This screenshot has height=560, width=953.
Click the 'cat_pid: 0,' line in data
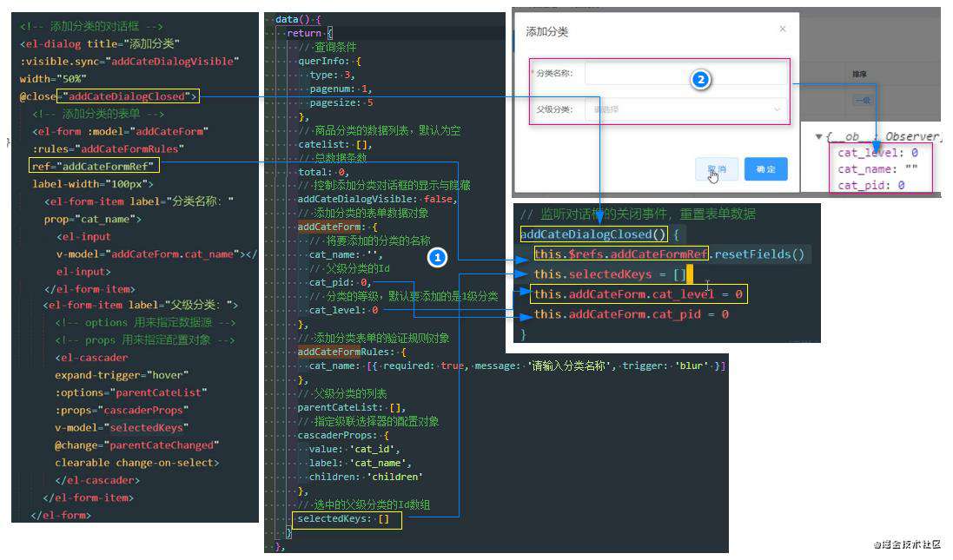coord(341,282)
